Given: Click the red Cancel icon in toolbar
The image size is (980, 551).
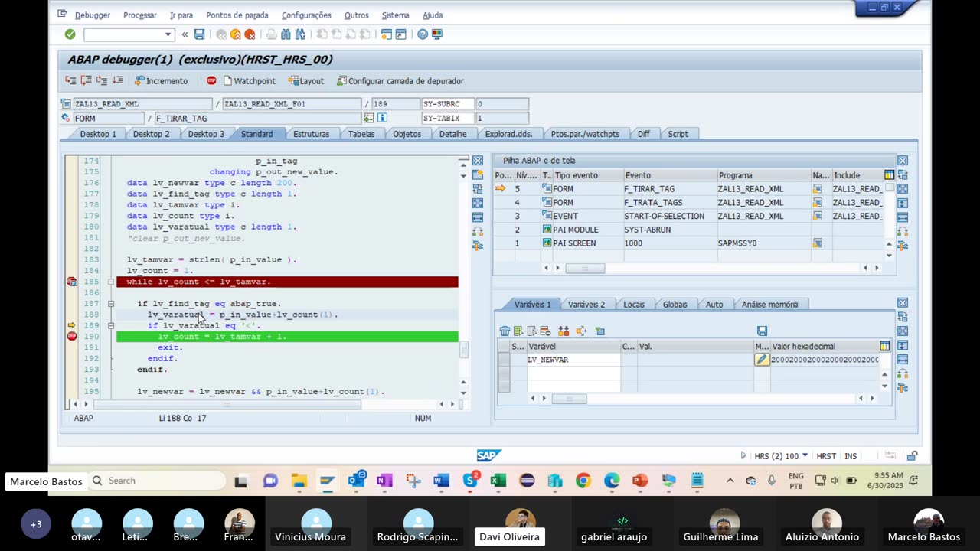Looking at the screenshot, I should [x=249, y=34].
